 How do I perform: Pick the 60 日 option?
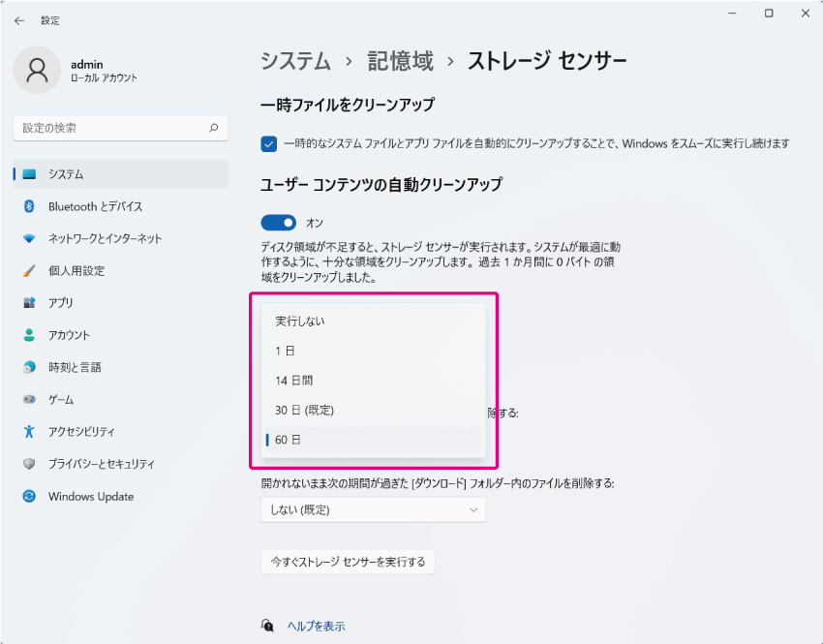(373, 440)
